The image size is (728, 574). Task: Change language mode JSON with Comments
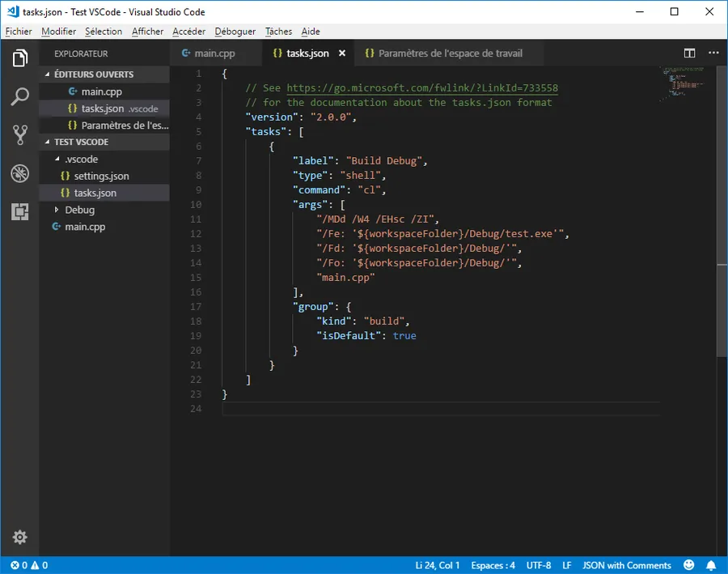(x=627, y=565)
